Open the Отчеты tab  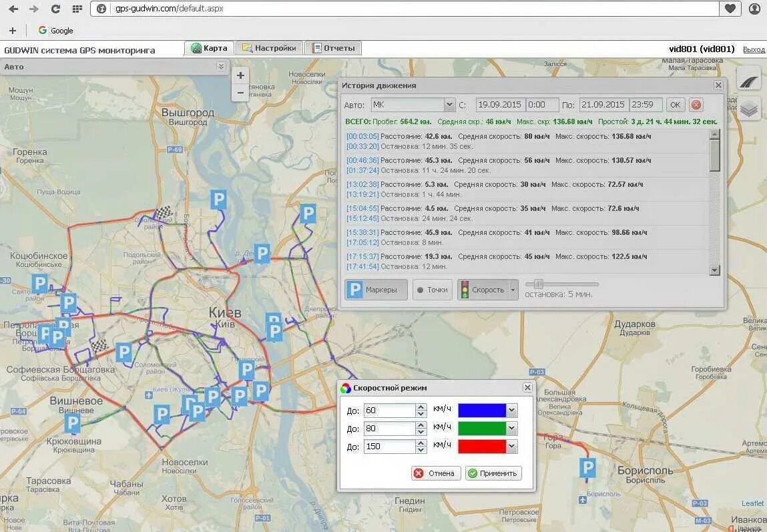pyautogui.click(x=334, y=48)
